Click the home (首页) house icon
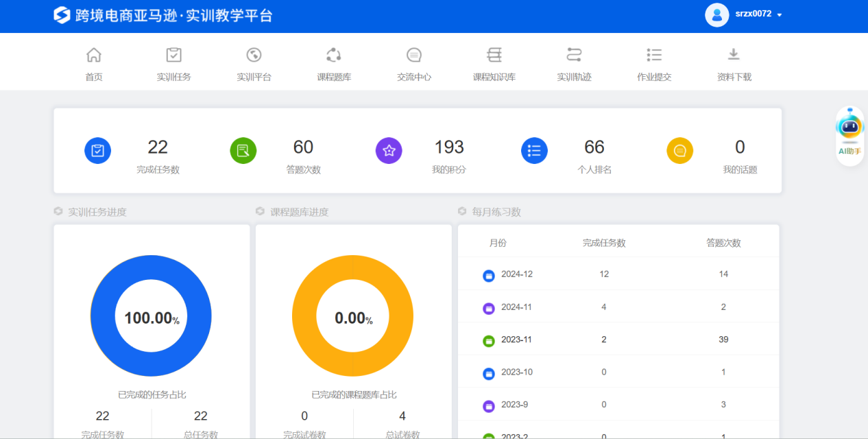The width and height of the screenshot is (868, 439). click(x=94, y=55)
